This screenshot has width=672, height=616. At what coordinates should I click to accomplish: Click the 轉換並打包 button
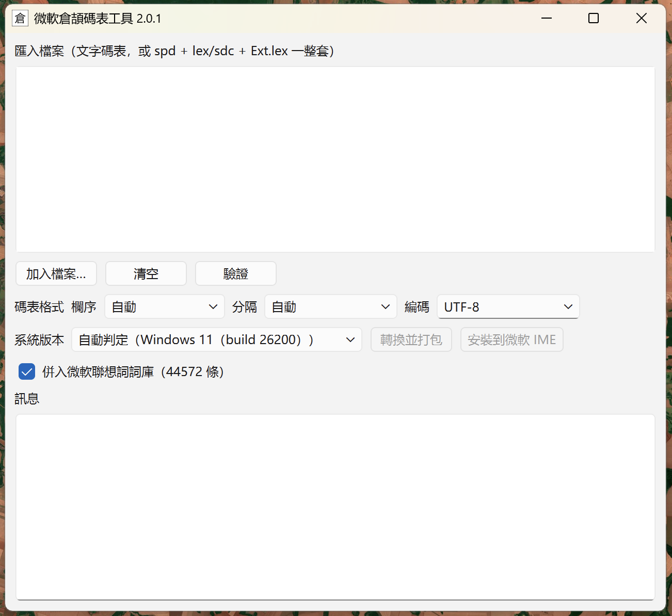(x=411, y=339)
